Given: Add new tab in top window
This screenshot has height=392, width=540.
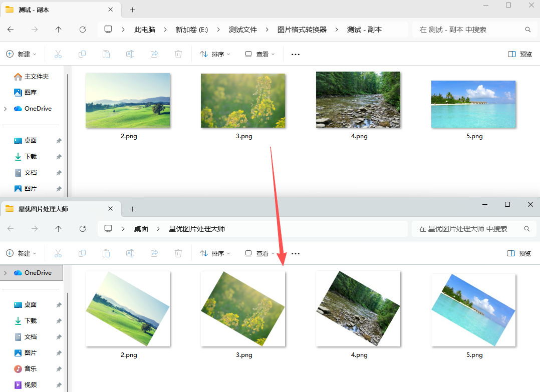Looking at the screenshot, I should (x=132, y=10).
